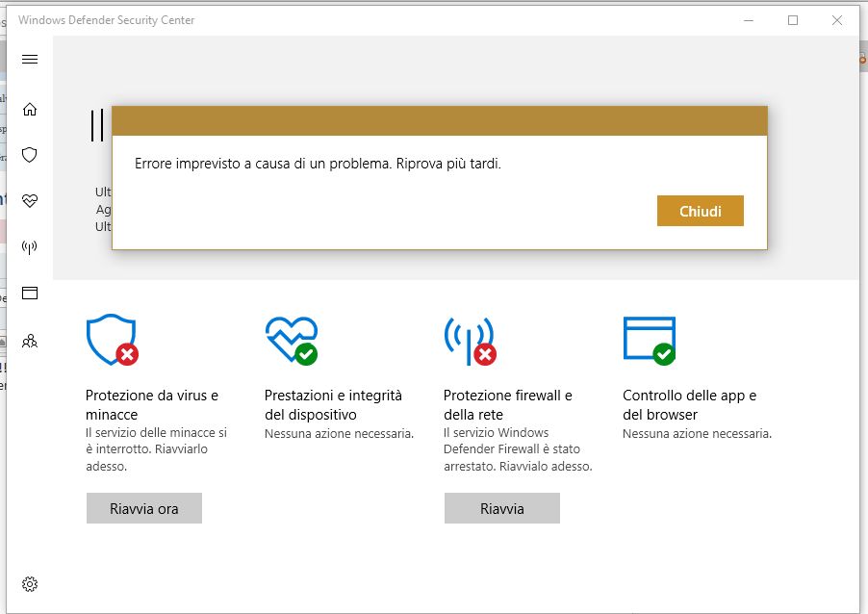Minimize the Windows Defender Security Center window
The height and width of the screenshot is (614, 868).
749,20
